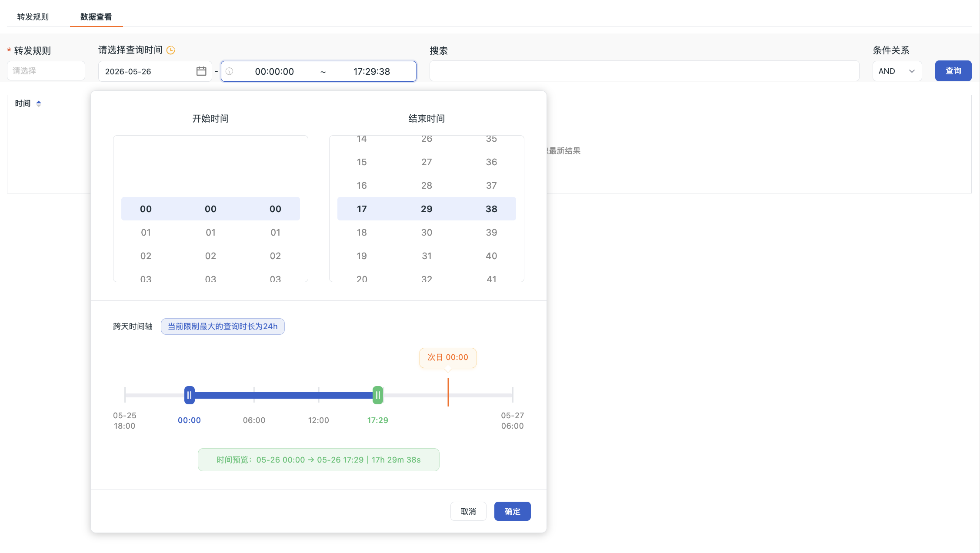Select end minute 28
The width and height of the screenshot is (980, 553).
(x=427, y=186)
